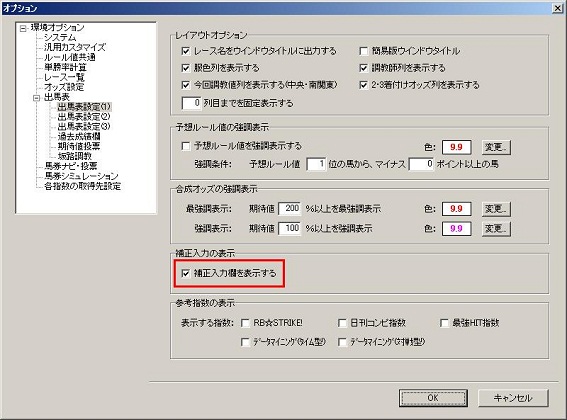This screenshot has height=420, width=567.
Task: Click the magenta 9.9 color swatch for 強調表示
Action: pos(456,229)
